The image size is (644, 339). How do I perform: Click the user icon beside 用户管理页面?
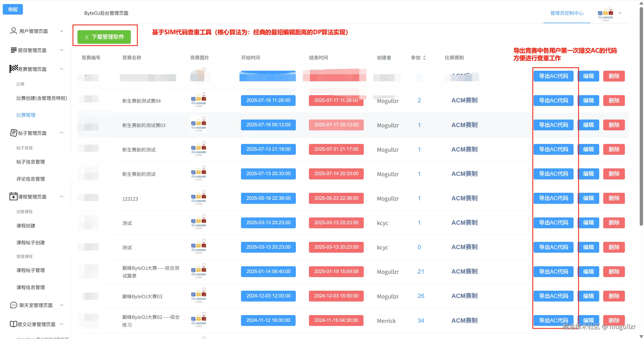click(x=13, y=31)
